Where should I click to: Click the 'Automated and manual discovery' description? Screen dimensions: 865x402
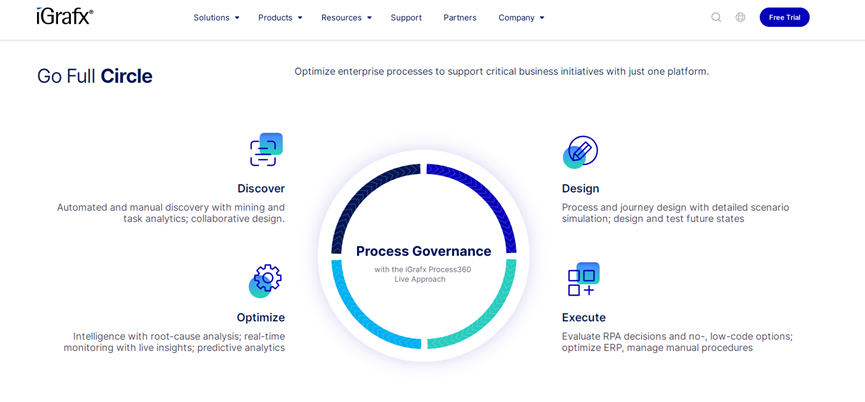(x=171, y=213)
